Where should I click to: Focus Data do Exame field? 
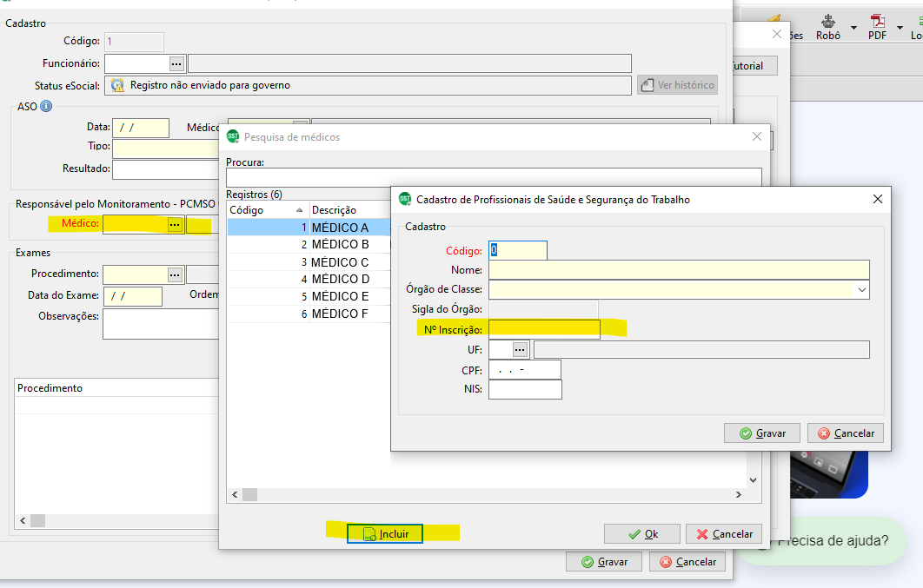point(133,296)
